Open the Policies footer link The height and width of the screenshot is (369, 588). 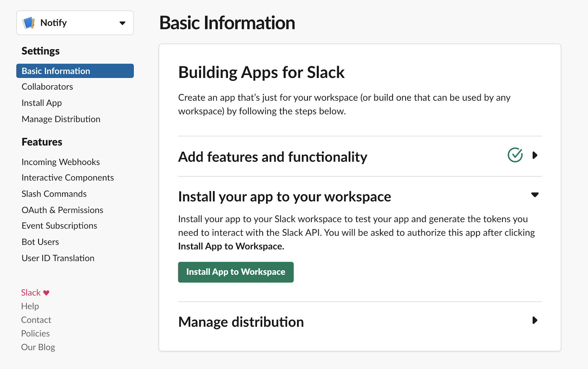(35, 333)
